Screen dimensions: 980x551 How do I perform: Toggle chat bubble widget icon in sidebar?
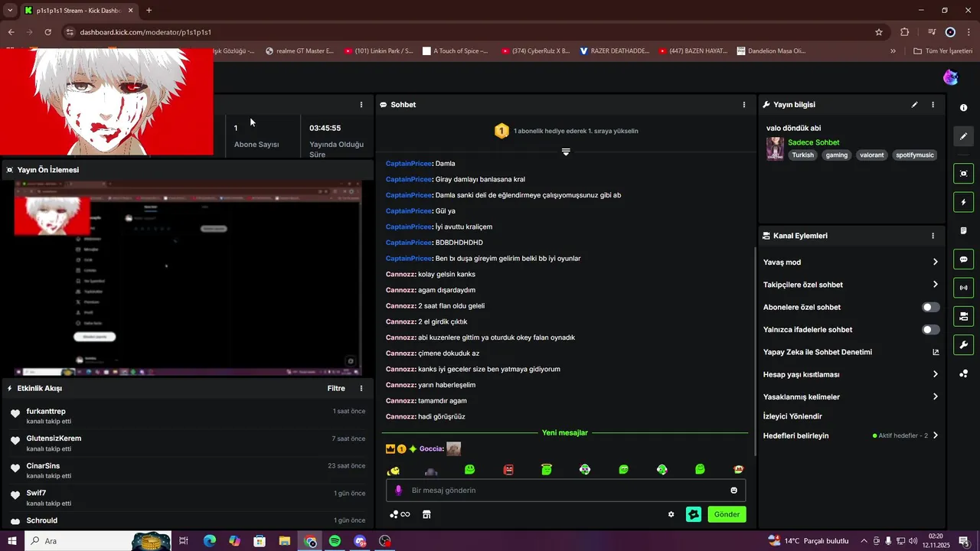[x=963, y=259]
